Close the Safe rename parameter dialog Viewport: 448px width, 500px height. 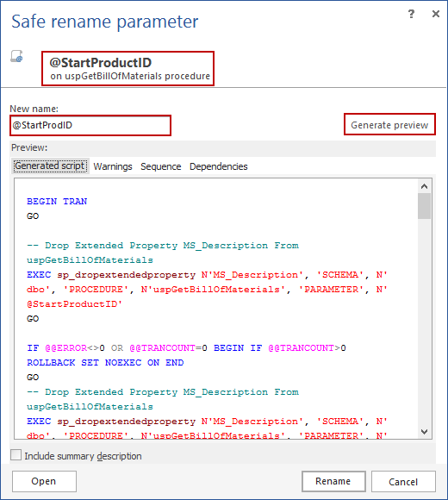436,14
